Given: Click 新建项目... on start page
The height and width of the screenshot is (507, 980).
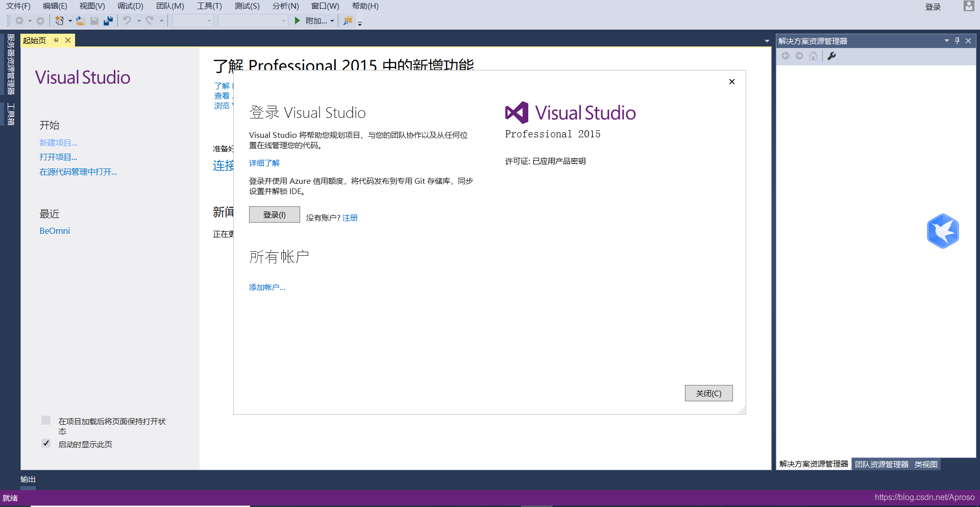Looking at the screenshot, I should click(x=58, y=142).
